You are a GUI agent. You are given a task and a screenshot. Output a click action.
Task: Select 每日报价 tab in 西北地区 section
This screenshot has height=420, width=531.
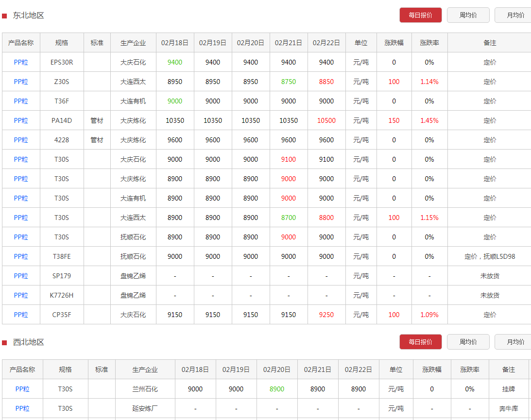(420, 342)
